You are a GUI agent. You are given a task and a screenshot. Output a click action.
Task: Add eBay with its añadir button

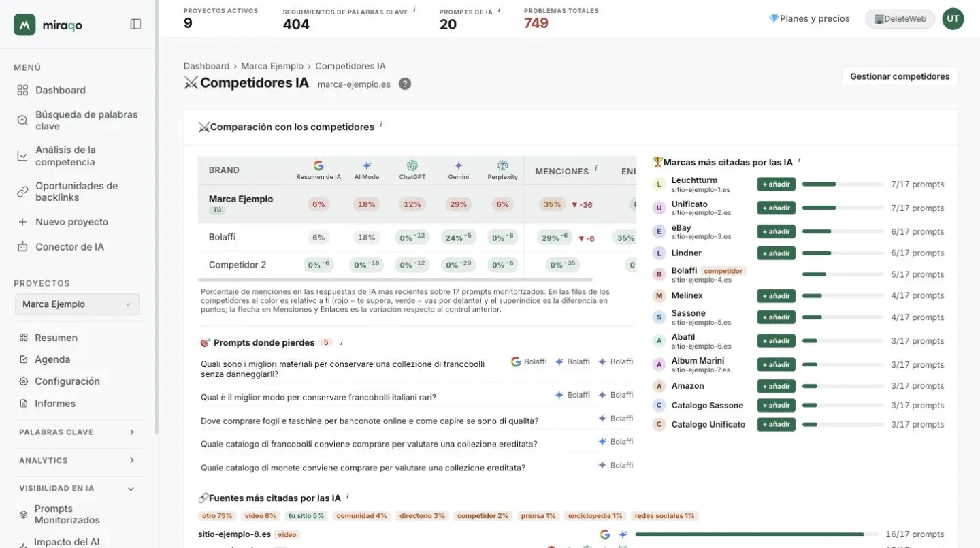776,231
